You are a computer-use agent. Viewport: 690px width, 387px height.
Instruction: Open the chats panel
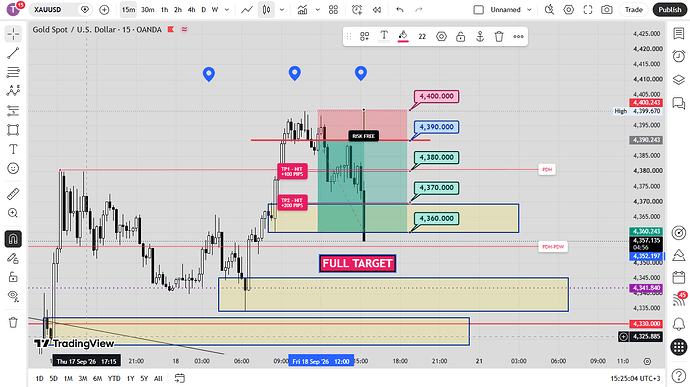click(x=679, y=103)
